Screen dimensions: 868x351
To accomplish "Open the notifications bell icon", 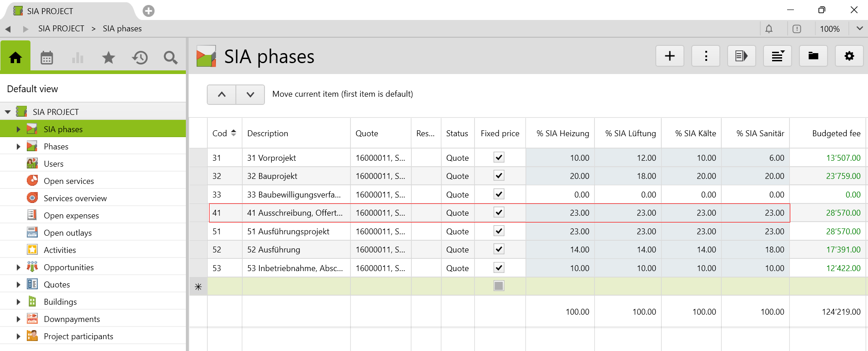I will pos(768,29).
